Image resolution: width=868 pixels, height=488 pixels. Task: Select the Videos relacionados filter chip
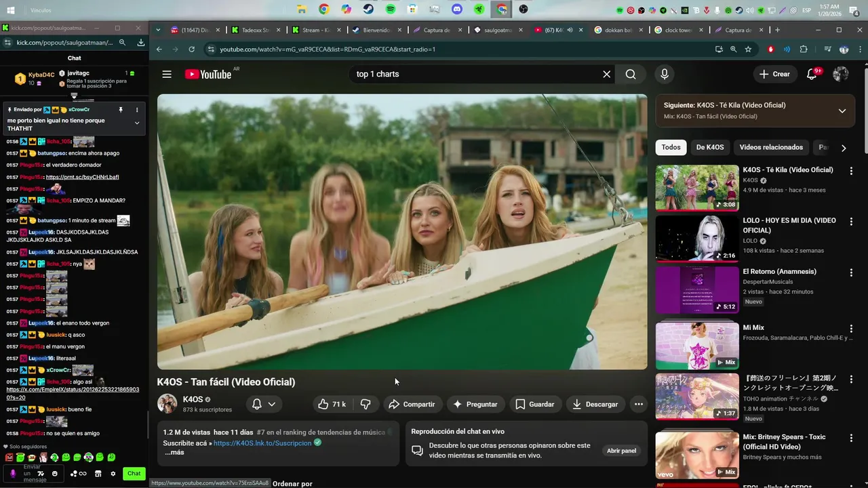click(x=771, y=147)
